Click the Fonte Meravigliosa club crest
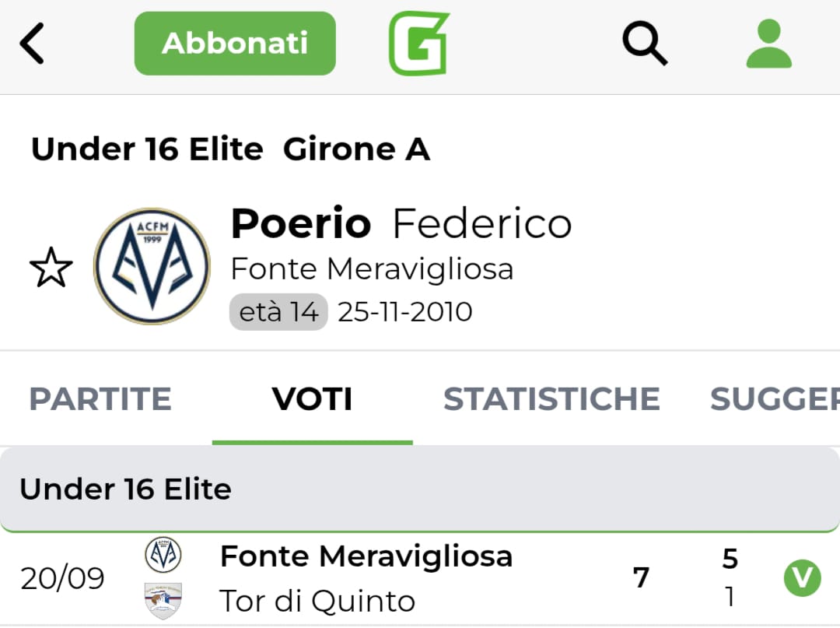 [x=152, y=265]
